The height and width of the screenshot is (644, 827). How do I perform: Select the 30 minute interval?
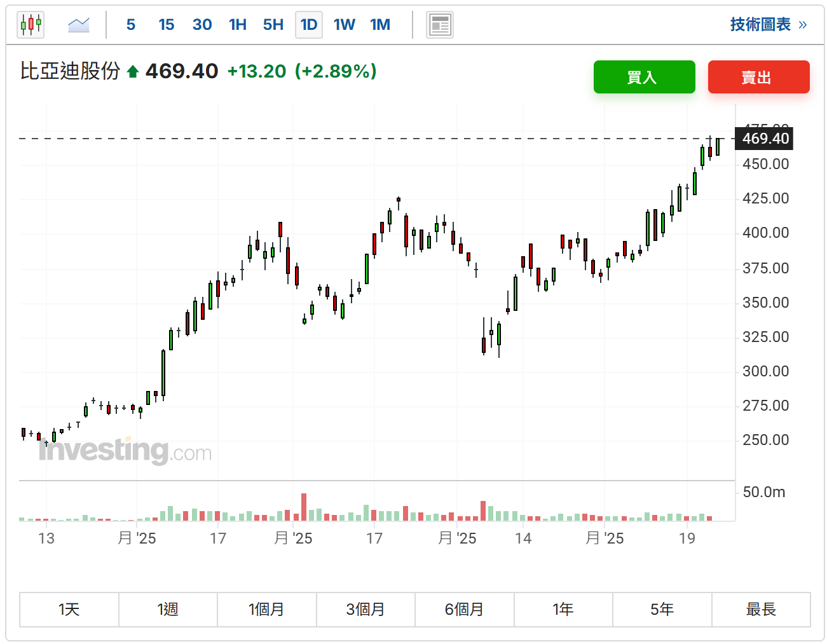tap(202, 25)
